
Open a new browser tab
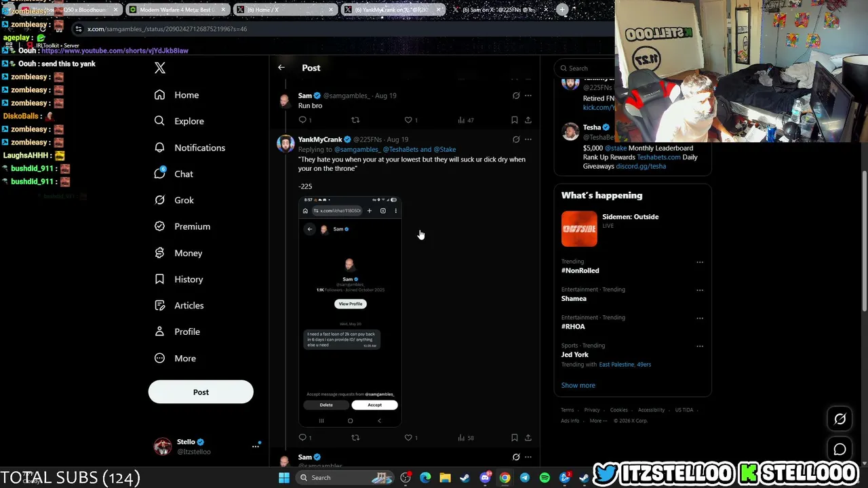tap(562, 10)
